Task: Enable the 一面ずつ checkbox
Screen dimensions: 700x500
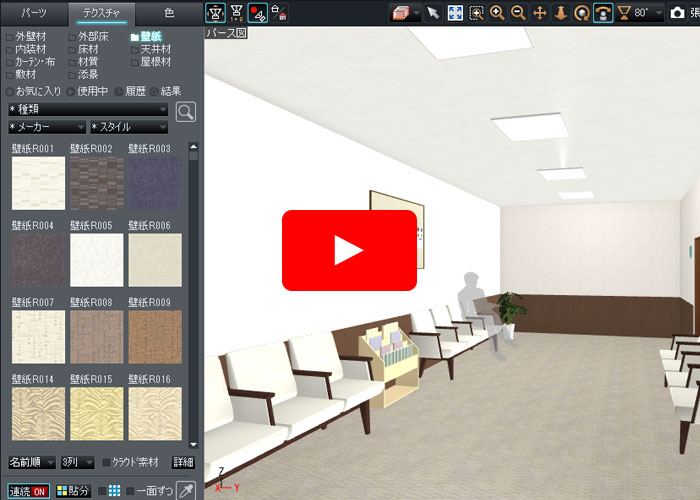Action: [x=130, y=491]
